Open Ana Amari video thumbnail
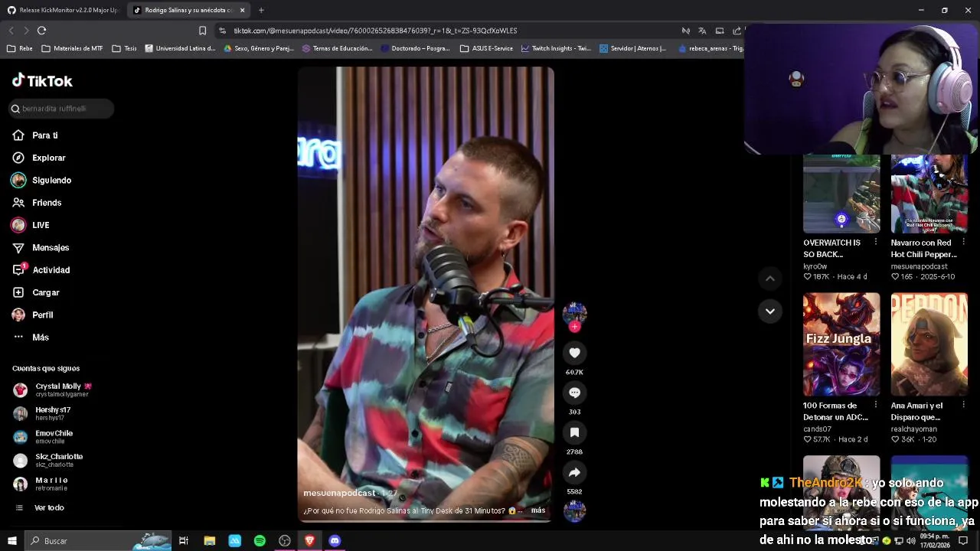 coord(929,344)
